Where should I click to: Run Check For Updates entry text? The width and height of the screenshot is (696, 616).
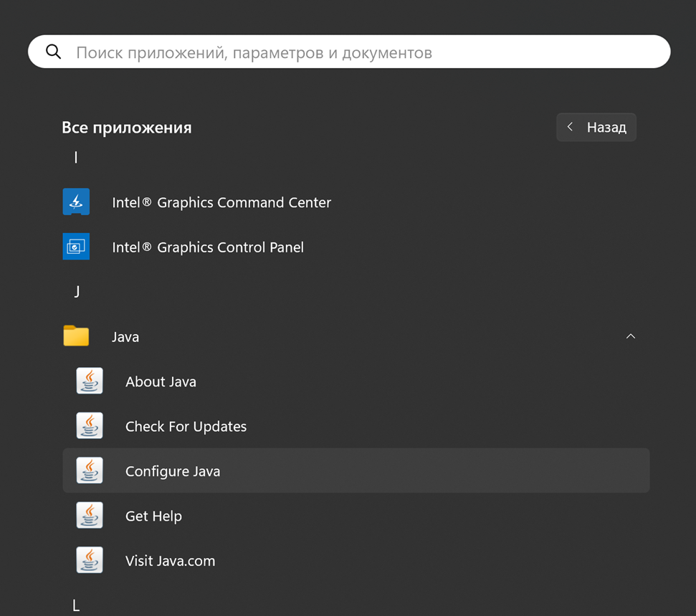[186, 427]
